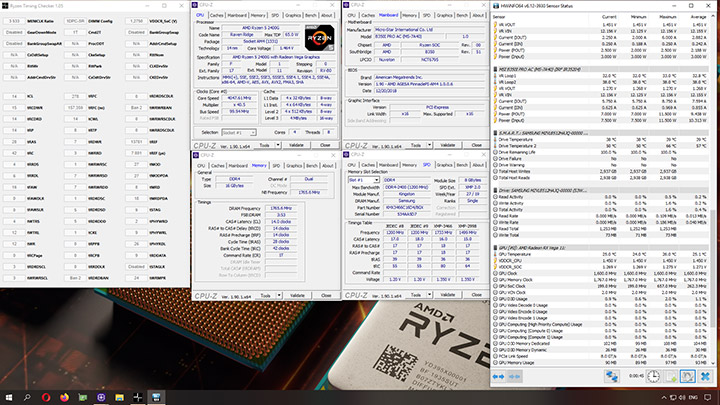Open SPD tab in CPU-Z Memory window
Screen dimensions: 720x405
[276, 165]
